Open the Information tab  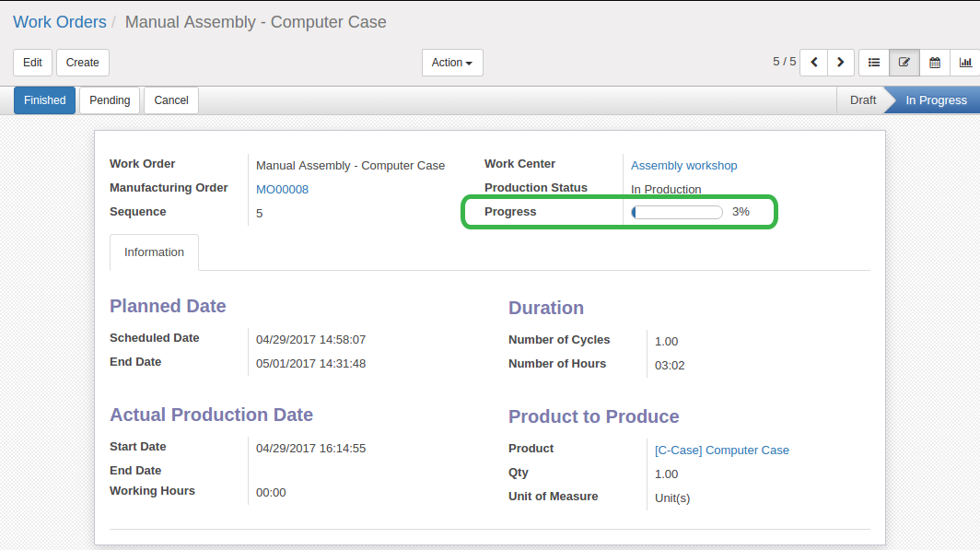point(154,252)
